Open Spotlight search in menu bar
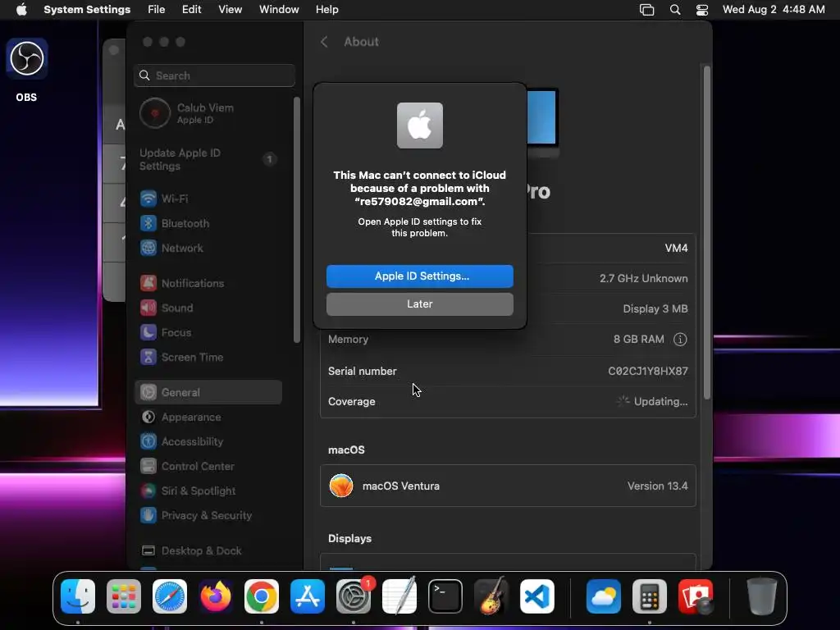The height and width of the screenshot is (630, 840). [x=675, y=10]
